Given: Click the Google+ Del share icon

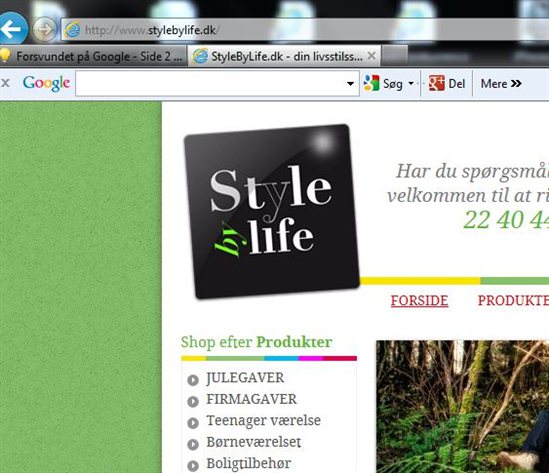Looking at the screenshot, I should 437,83.
